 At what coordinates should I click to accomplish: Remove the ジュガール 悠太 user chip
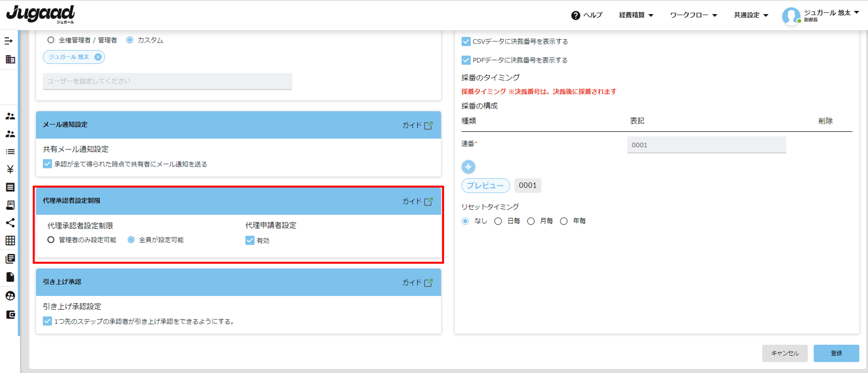click(98, 57)
